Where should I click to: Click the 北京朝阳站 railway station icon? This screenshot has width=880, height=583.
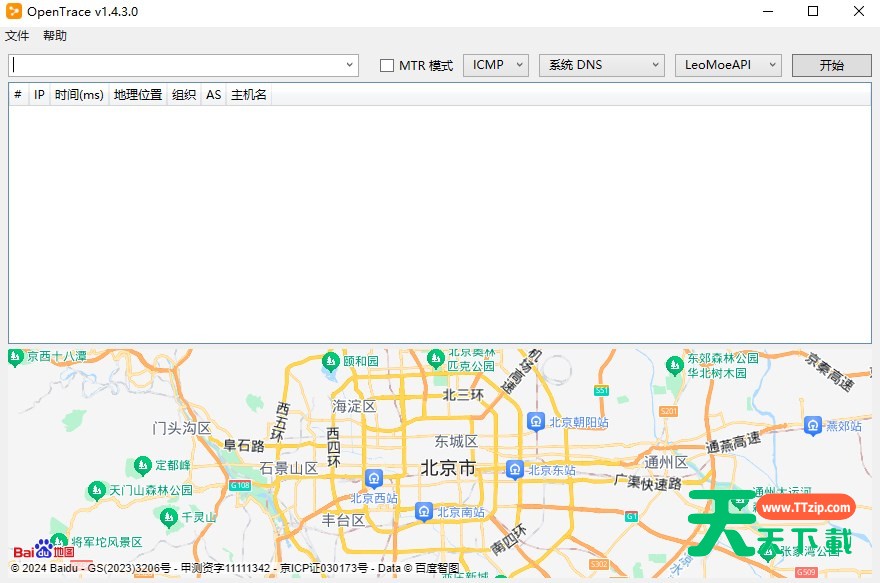[x=536, y=421]
